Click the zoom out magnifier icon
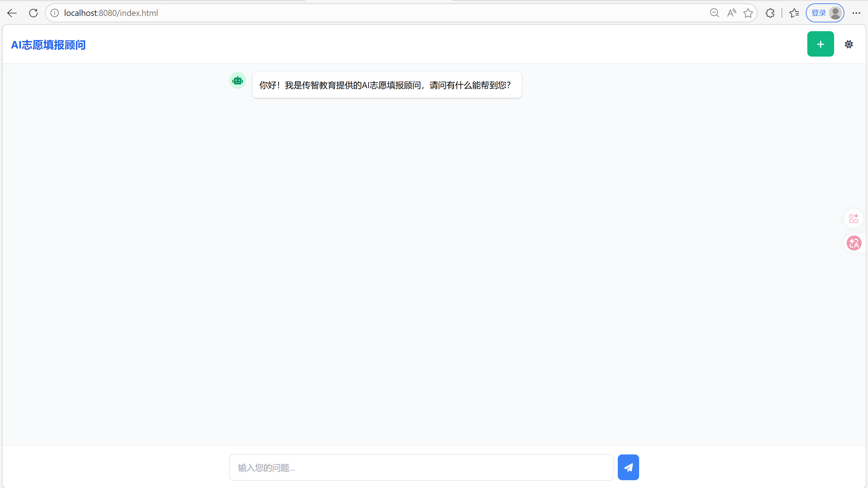The height and width of the screenshot is (488, 868). coord(714,13)
